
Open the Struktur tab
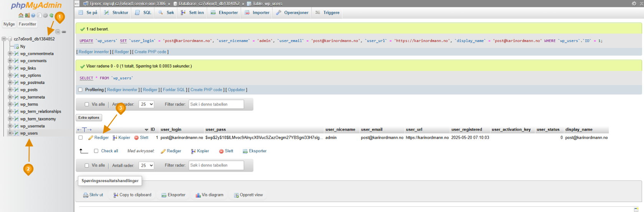[116, 13]
